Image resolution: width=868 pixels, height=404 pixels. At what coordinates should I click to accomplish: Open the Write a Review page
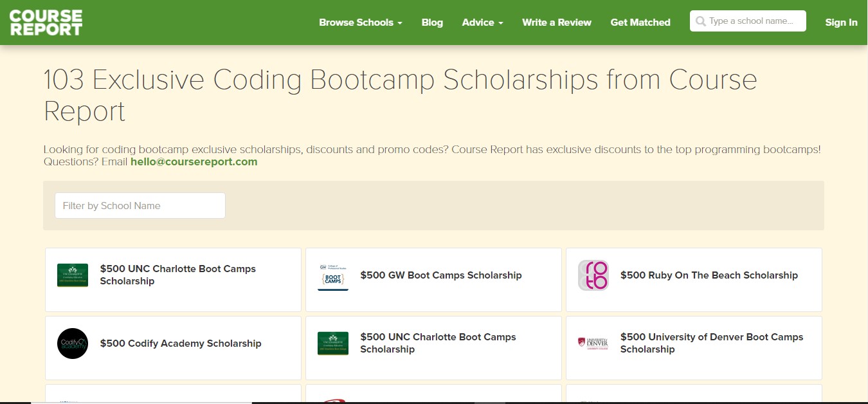point(557,23)
